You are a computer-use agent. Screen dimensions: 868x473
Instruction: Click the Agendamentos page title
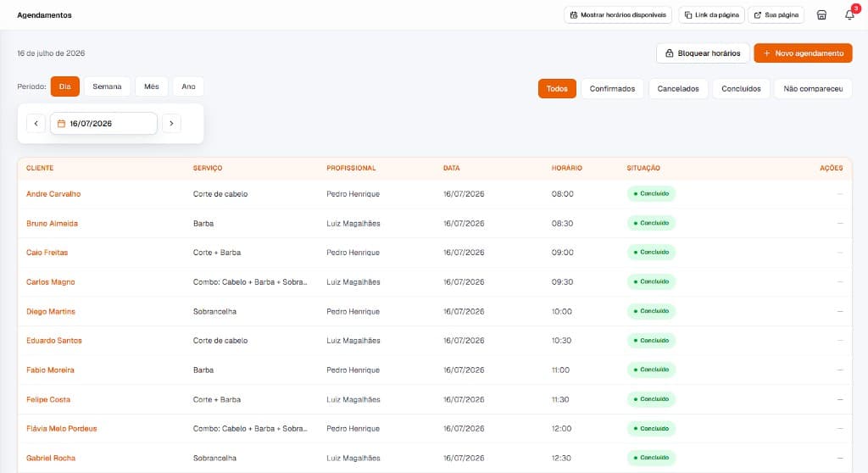point(44,15)
